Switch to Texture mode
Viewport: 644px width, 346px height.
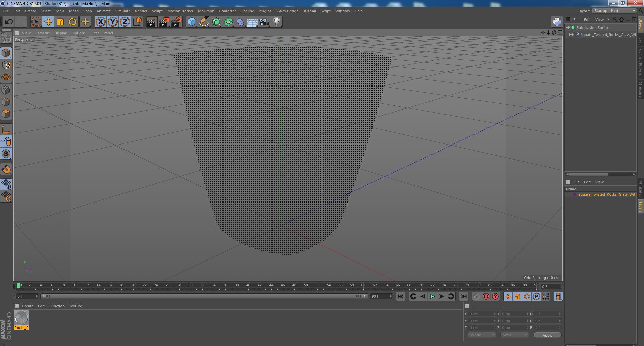pyautogui.click(x=6, y=65)
